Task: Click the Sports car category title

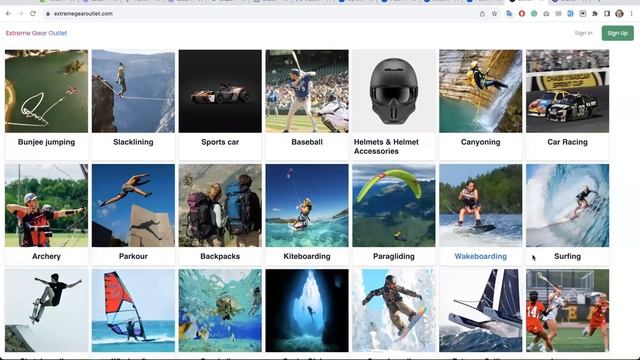Action: point(220,142)
